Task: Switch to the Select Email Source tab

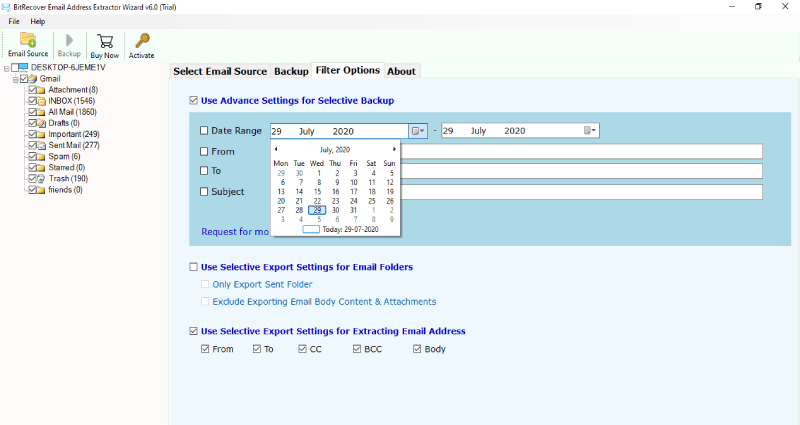Action: coord(220,71)
